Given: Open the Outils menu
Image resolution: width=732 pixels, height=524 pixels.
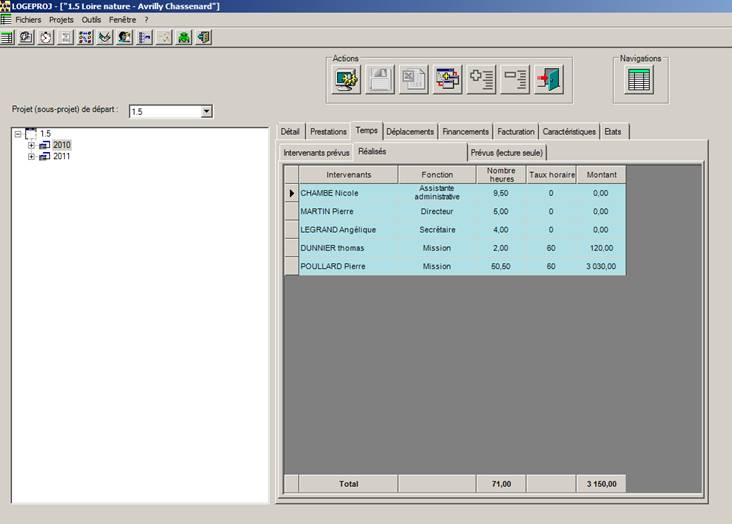Looking at the screenshot, I should tap(91, 19).
